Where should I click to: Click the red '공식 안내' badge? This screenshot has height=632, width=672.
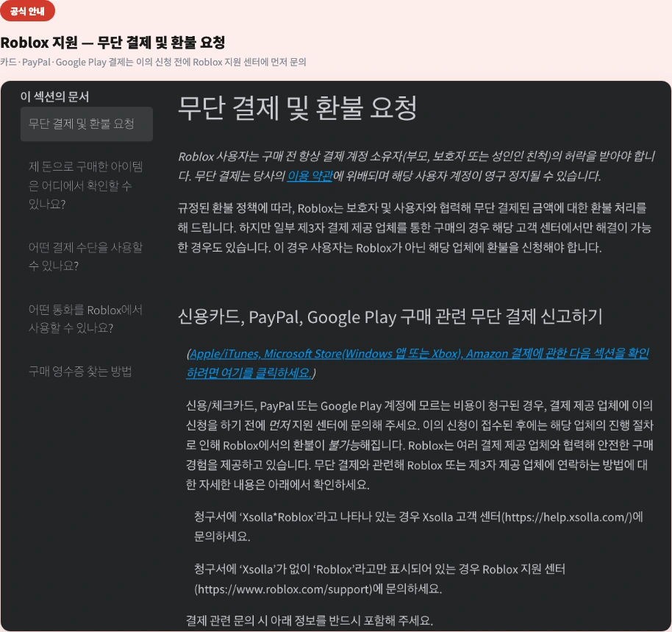pos(27,11)
